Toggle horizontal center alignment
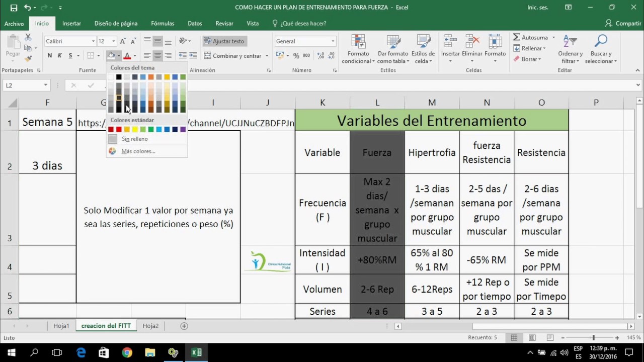Viewport: 644px width, 362px height. 157,56
